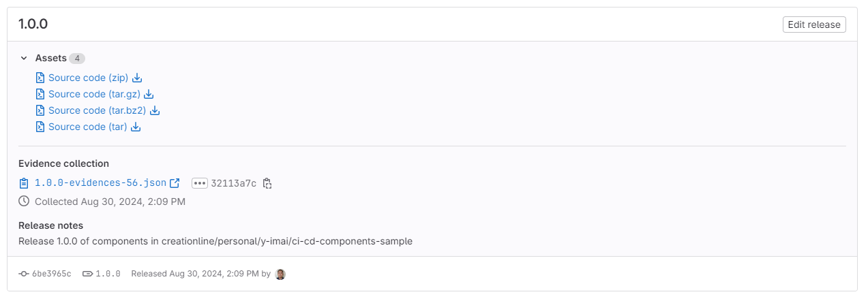
Task: Expand the full SHA with the ellipsis button
Action: [x=200, y=182]
